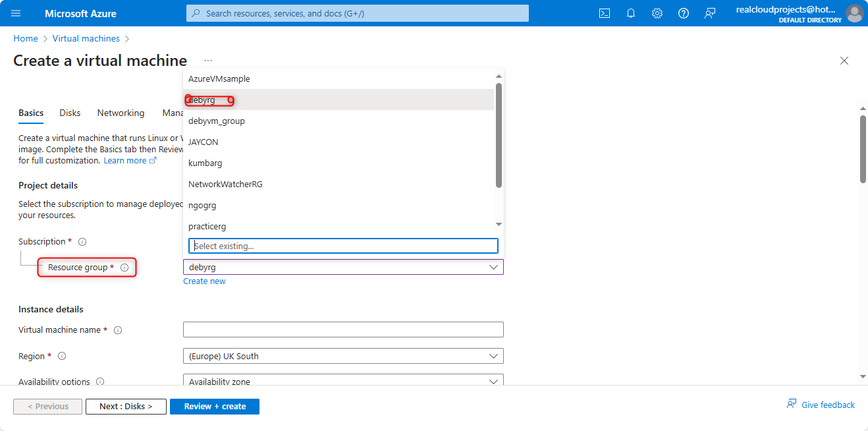Click the top bar feedback icon
Screen dimensions: 868x431
click(x=709, y=13)
